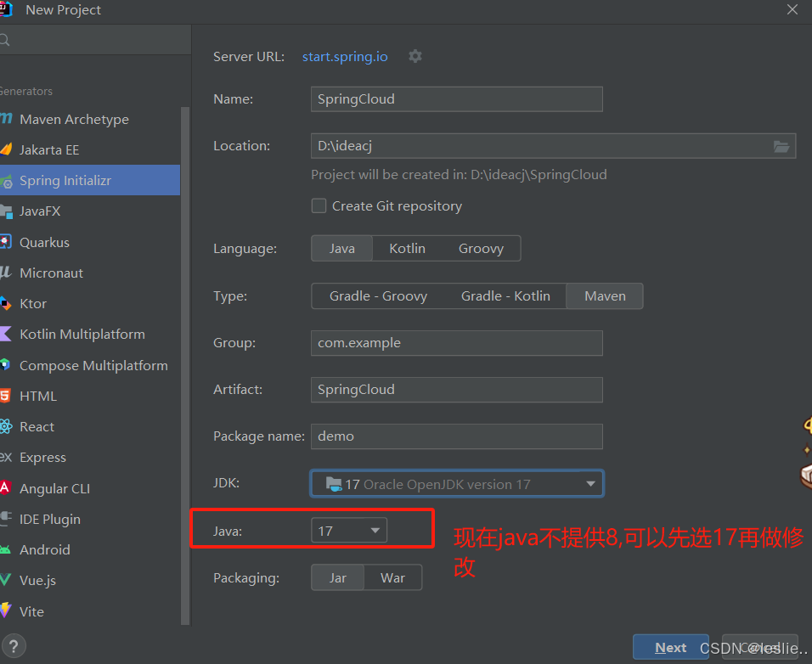Click the Group input field
Image resolution: width=812 pixels, height=664 pixels.
coord(457,342)
